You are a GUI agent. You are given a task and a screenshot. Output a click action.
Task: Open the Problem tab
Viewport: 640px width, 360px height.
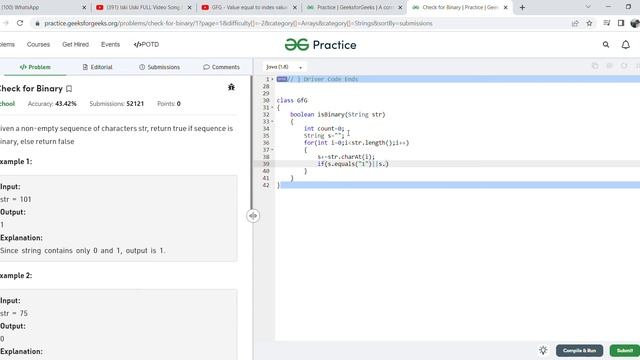(x=35, y=67)
